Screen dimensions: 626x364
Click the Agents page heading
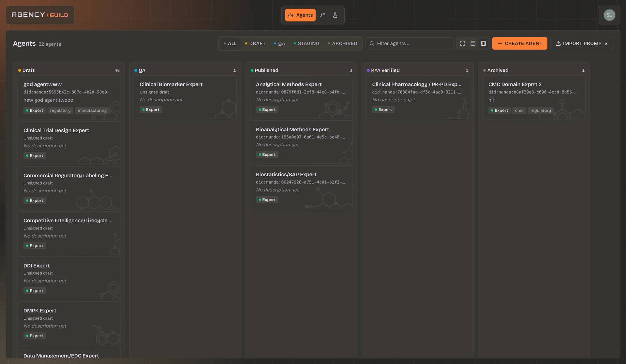coord(24,43)
